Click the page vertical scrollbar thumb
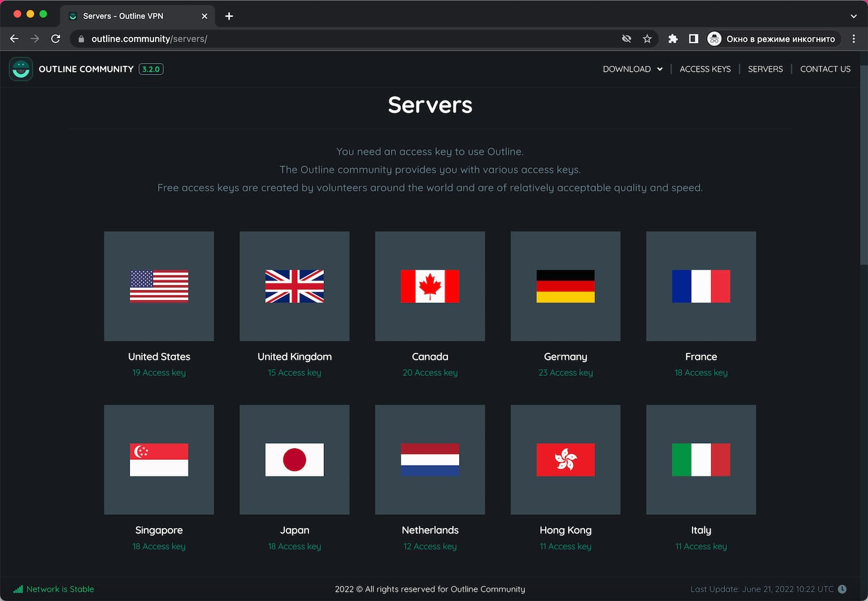Image resolution: width=868 pixels, height=601 pixels. (863, 164)
